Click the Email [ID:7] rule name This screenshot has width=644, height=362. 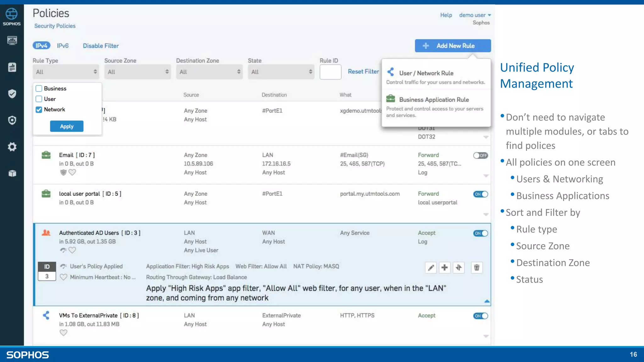pos(77,155)
